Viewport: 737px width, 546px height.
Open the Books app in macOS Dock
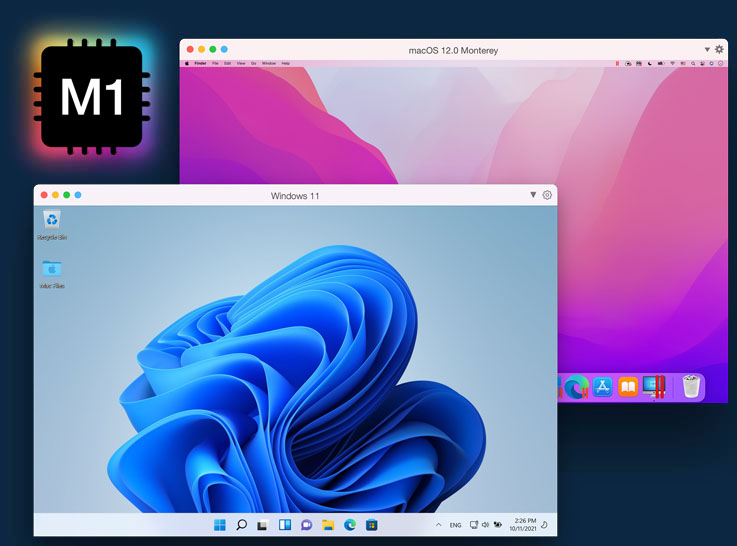(x=628, y=387)
